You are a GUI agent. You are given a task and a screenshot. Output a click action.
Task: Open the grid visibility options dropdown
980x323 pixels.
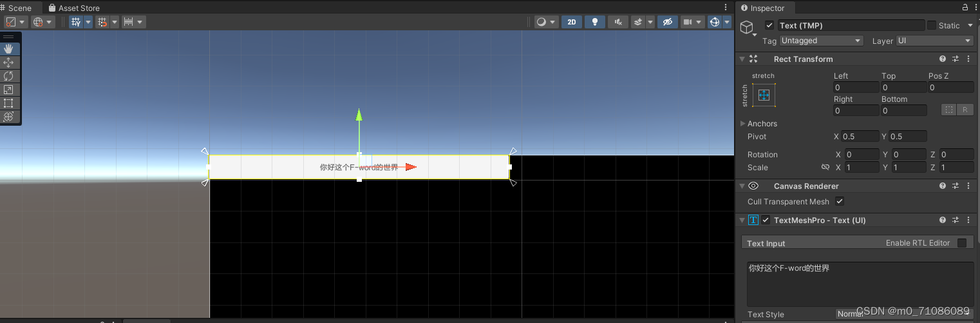(x=88, y=22)
